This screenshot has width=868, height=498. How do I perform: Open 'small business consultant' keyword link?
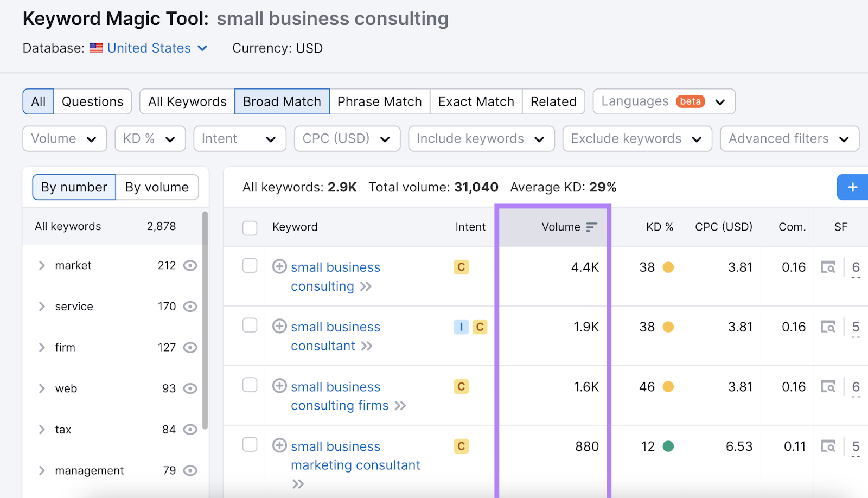[336, 336]
